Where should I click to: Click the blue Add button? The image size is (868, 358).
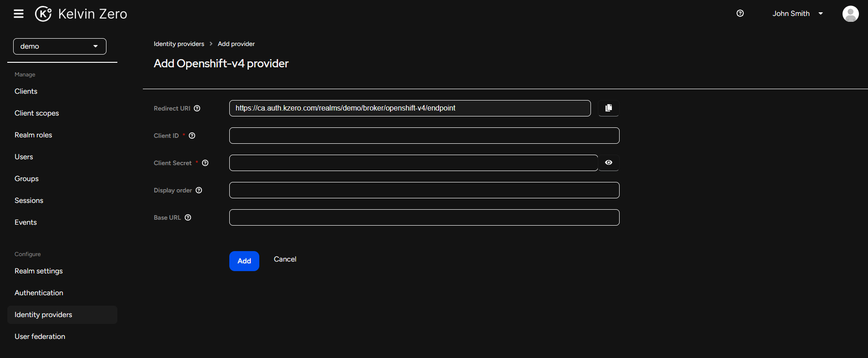click(244, 261)
